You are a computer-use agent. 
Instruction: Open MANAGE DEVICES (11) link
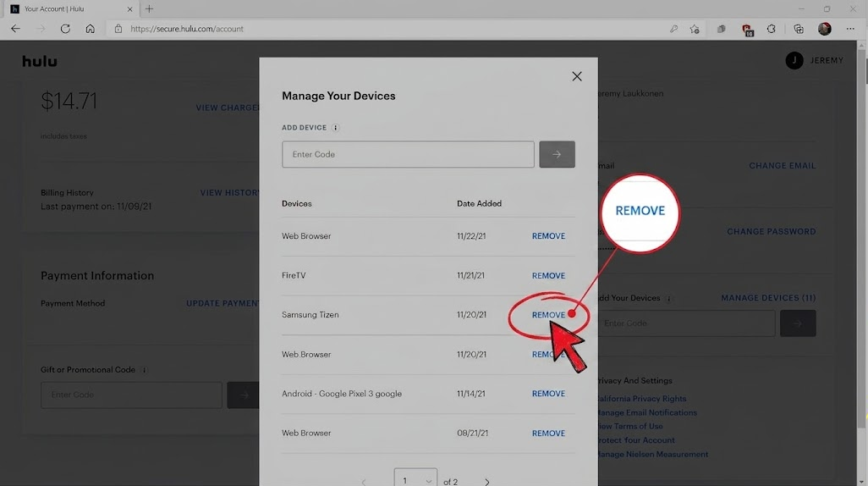(768, 298)
